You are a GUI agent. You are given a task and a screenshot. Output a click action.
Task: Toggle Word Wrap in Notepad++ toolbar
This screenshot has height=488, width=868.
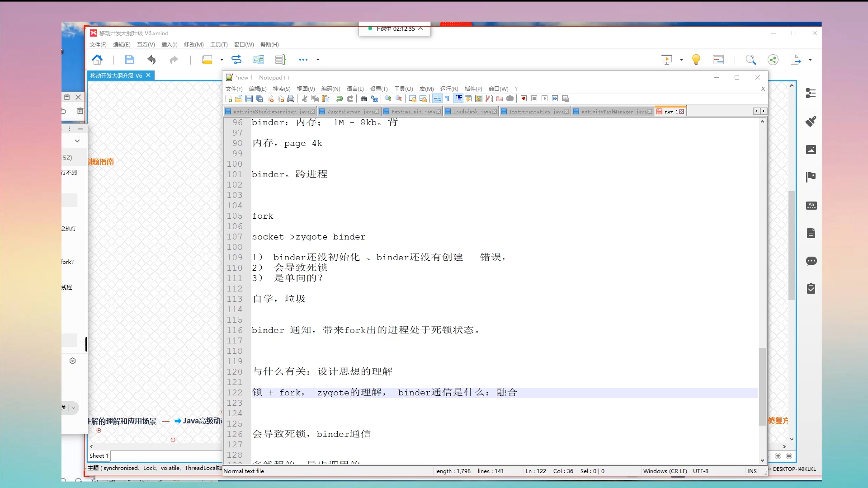coord(437,99)
